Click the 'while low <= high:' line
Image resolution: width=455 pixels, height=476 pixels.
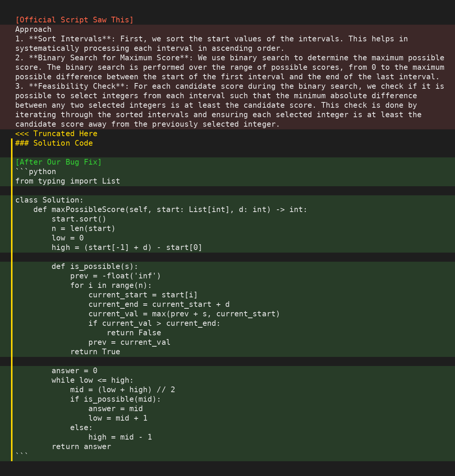coord(93,380)
